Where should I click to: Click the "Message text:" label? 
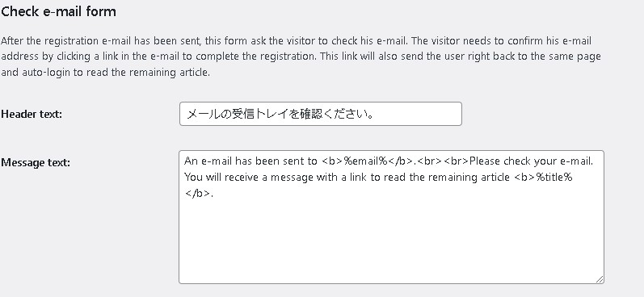(36, 162)
